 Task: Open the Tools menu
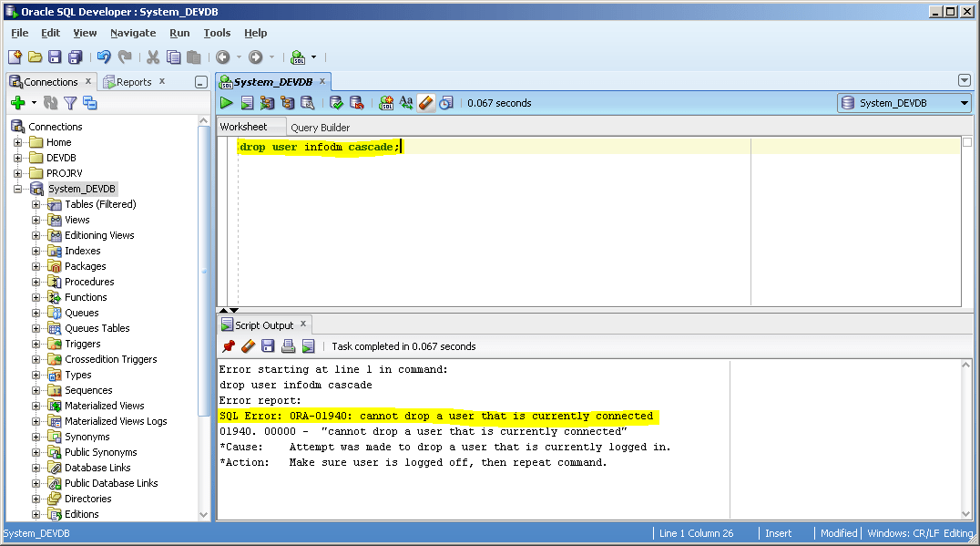(x=217, y=33)
